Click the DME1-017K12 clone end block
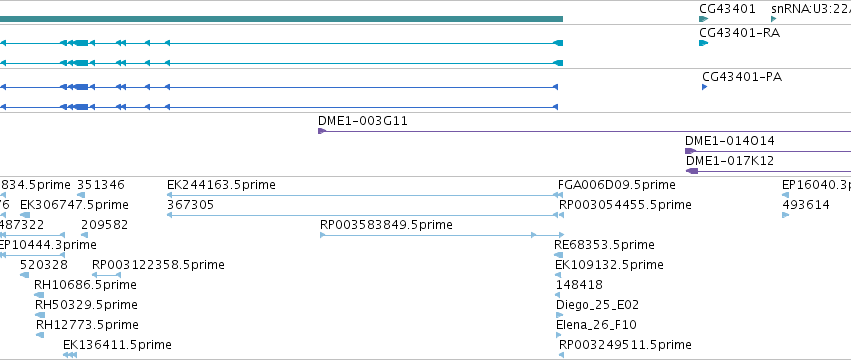 693,171
